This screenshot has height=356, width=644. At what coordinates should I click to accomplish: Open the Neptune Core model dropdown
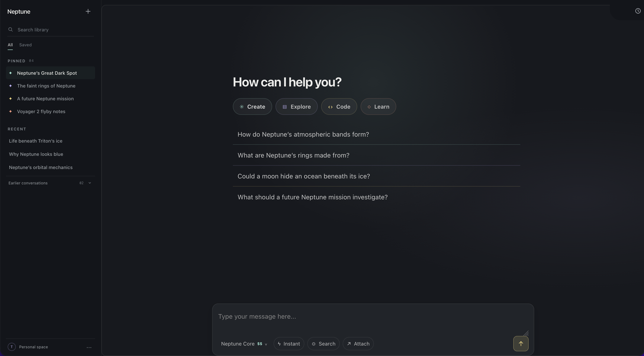click(244, 344)
